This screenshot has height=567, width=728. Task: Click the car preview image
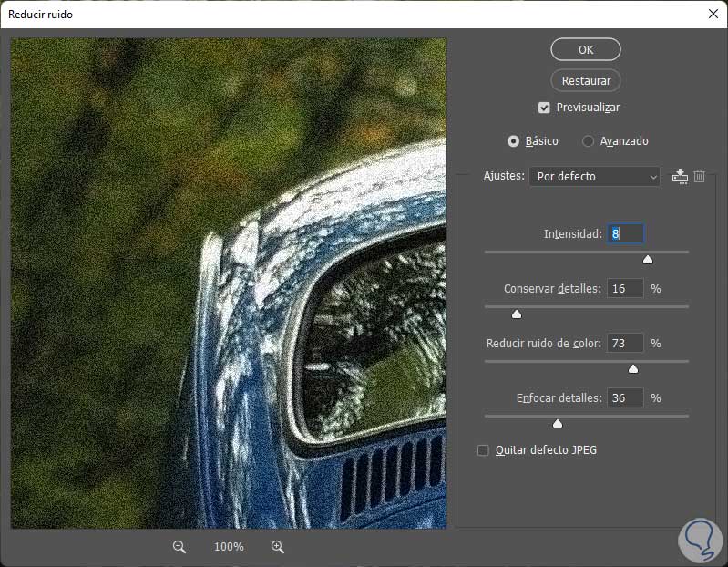229,283
